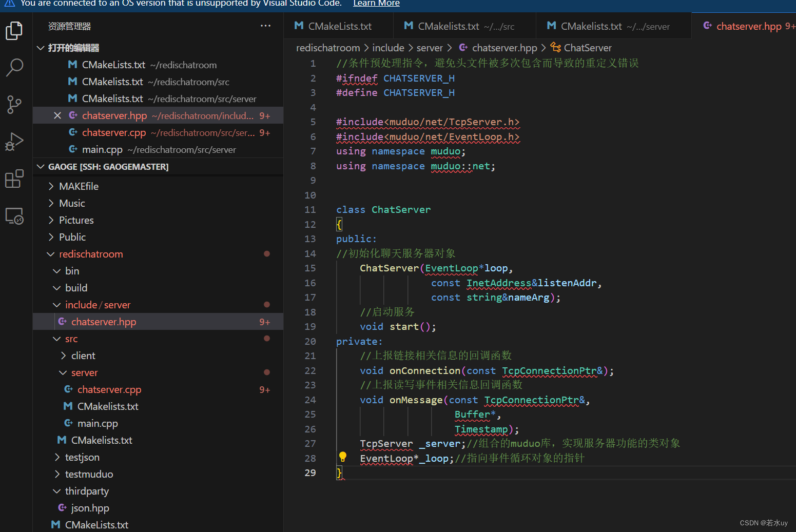
Task: Open the Source Control view
Action: click(x=14, y=105)
